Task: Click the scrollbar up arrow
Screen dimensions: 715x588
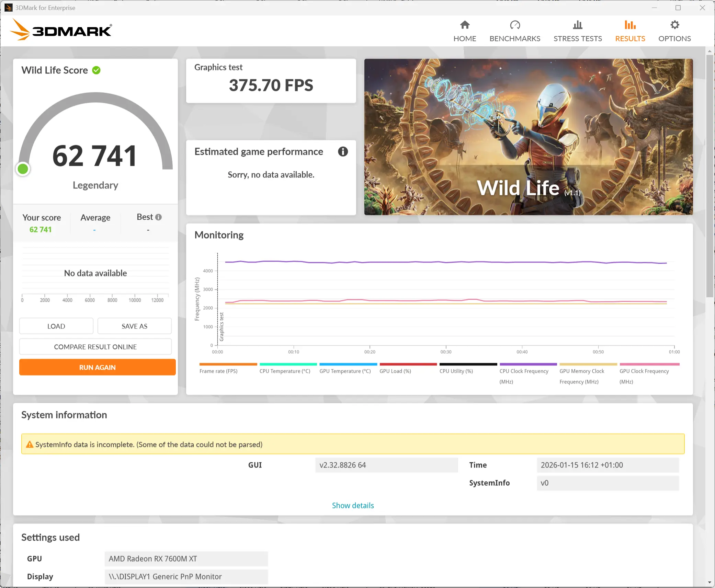Action: click(710, 51)
